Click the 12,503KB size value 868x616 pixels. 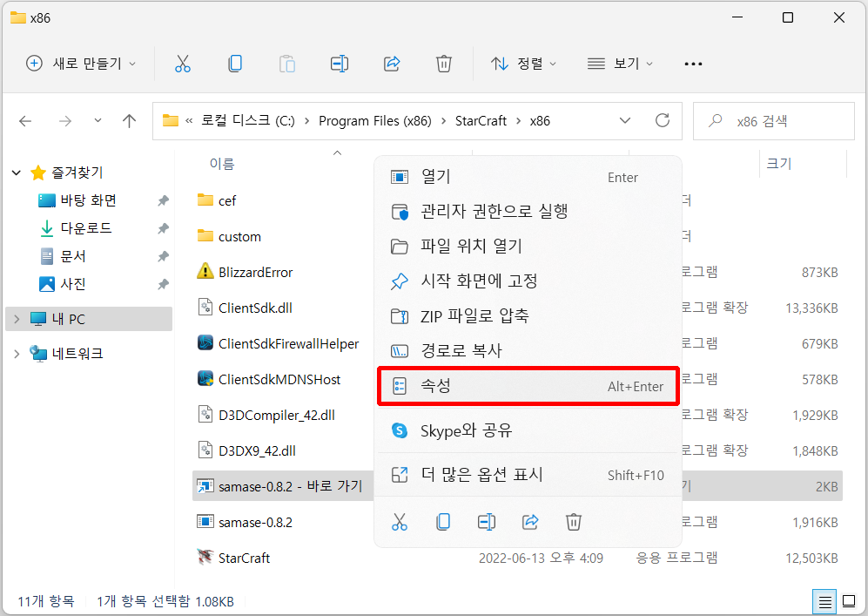pos(811,558)
